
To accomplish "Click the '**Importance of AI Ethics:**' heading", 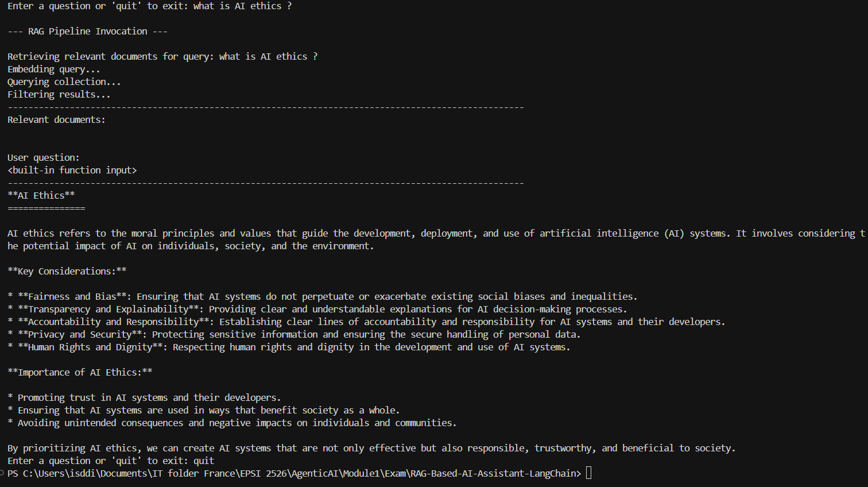I will click(80, 372).
